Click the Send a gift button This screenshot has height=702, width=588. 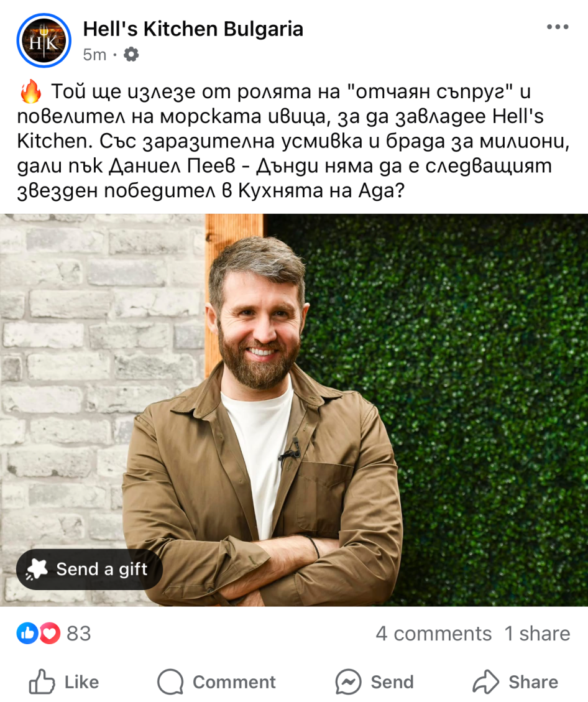tap(90, 569)
